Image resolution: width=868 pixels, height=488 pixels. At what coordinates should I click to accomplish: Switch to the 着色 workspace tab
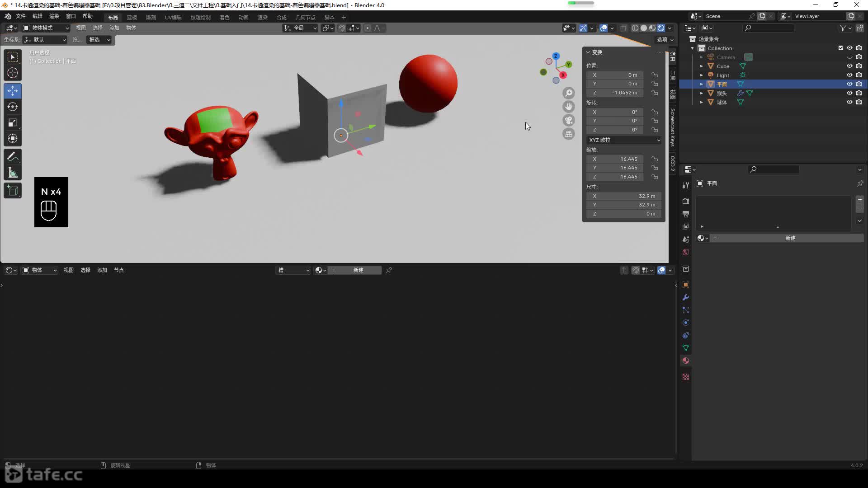coord(225,17)
